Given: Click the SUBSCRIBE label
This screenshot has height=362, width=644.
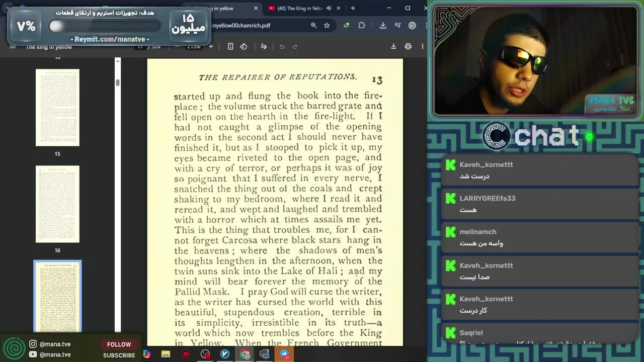Looking at the screenshot, I should 119,355.
